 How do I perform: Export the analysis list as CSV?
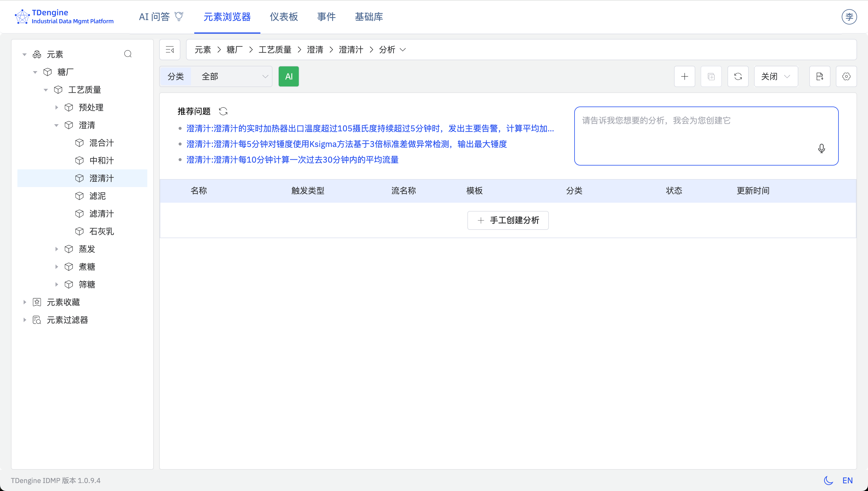820,76
